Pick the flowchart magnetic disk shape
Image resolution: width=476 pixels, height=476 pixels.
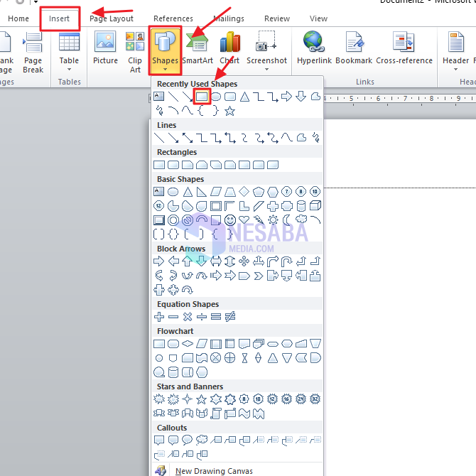click(173, 372)
